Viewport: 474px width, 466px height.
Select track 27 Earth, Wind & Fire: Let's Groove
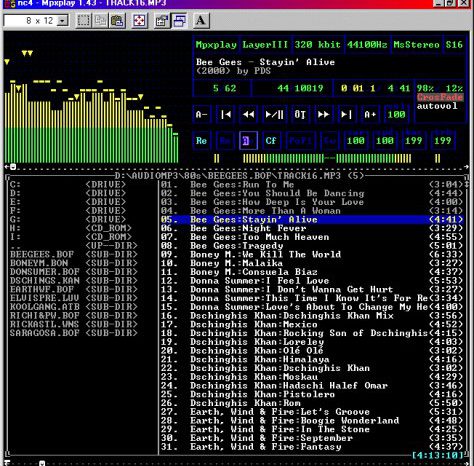point(312,412)
